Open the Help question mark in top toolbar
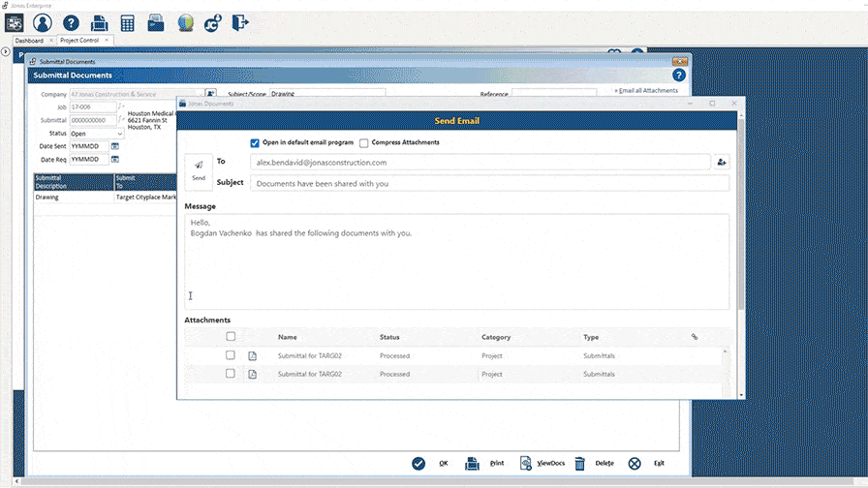 coord(71,22)
